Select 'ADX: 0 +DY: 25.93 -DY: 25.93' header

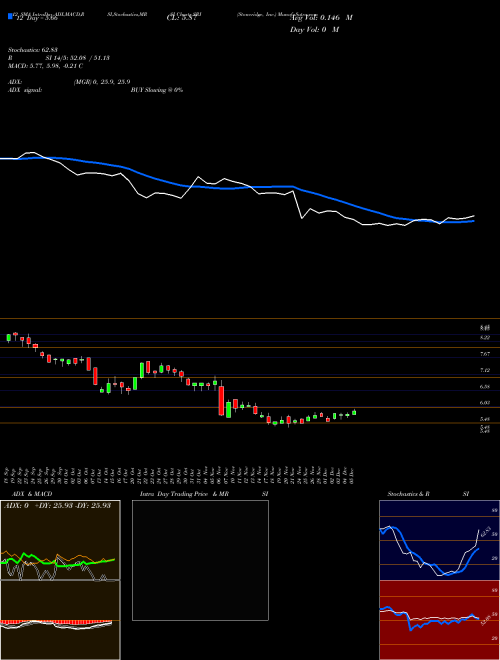click(x=57, y=505)
